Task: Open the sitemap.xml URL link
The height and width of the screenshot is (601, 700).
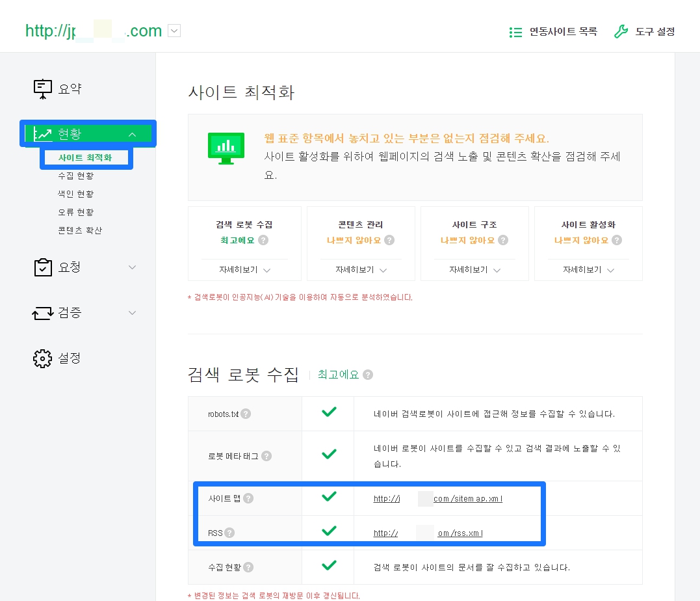Action: [x=438, y=499]
